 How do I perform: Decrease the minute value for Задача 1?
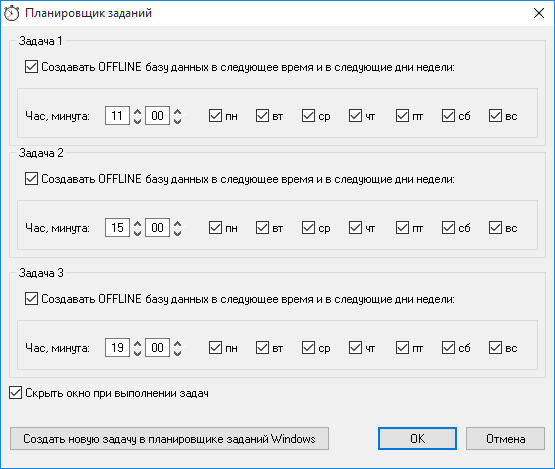click(x=178, y=120)
